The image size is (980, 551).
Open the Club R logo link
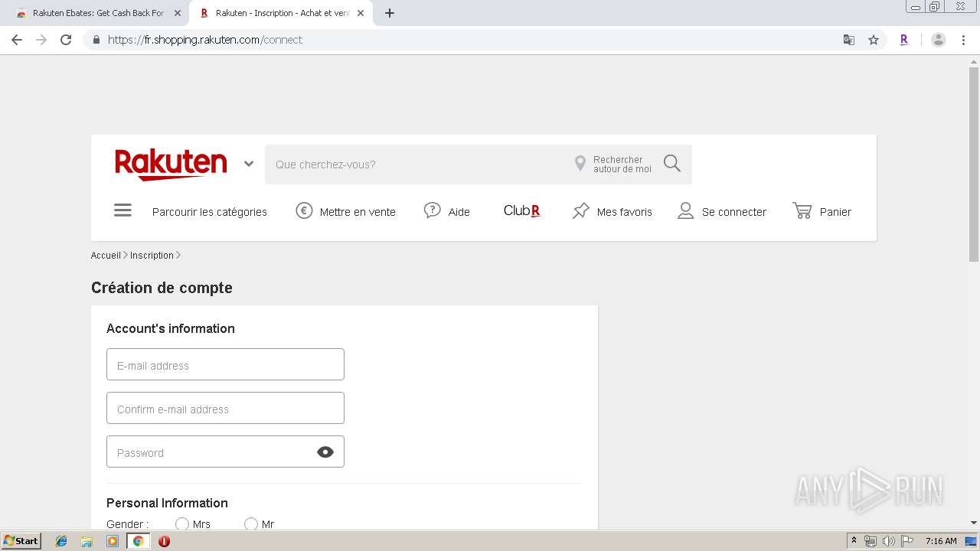click(x=522, y=210)
